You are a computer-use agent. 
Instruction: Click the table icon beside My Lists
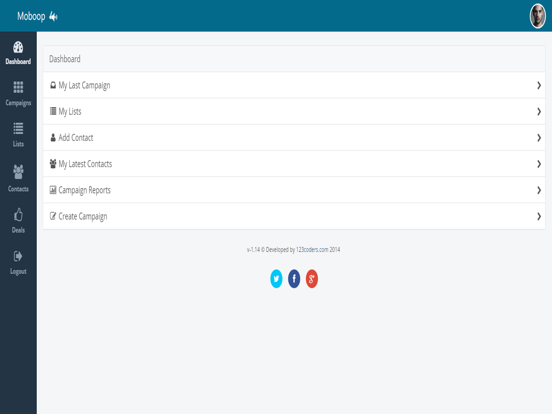pyautogui.click(x=53, y=111)
